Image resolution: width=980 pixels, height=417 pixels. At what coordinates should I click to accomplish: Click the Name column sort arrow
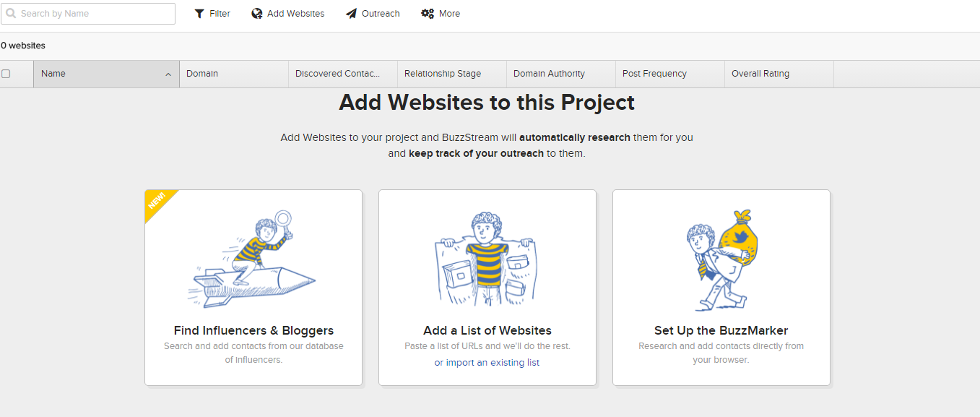pyautogui.click(x=168, y=74)
